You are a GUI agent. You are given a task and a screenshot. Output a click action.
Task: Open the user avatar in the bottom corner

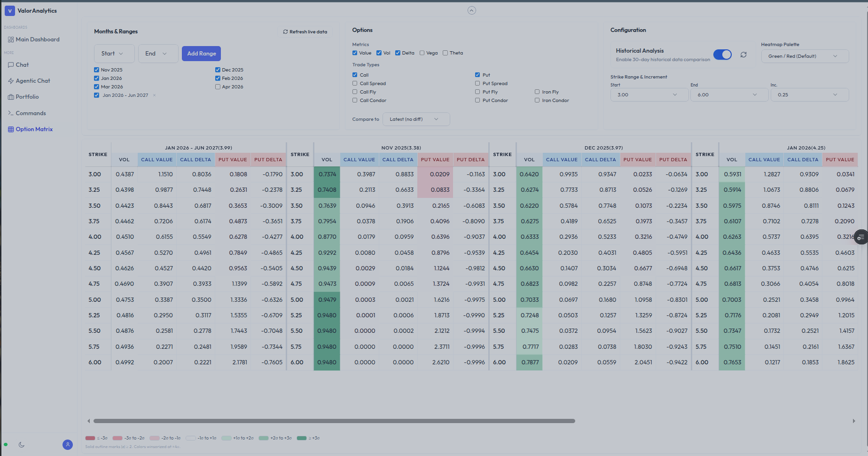[x=67, y=444]
